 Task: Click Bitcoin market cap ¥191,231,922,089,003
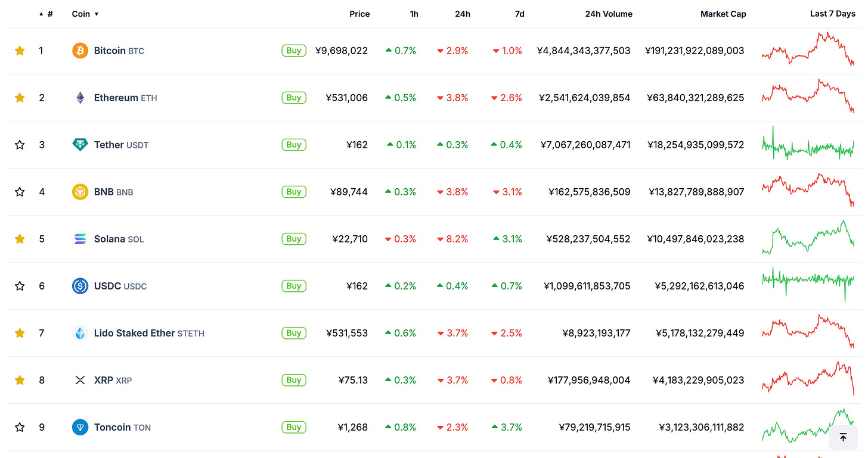click(x=695, y=51)
